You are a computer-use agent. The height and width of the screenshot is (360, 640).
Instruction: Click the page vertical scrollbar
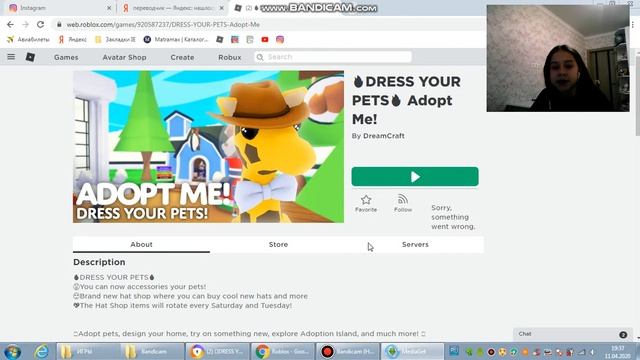click(x=638, y=96)
